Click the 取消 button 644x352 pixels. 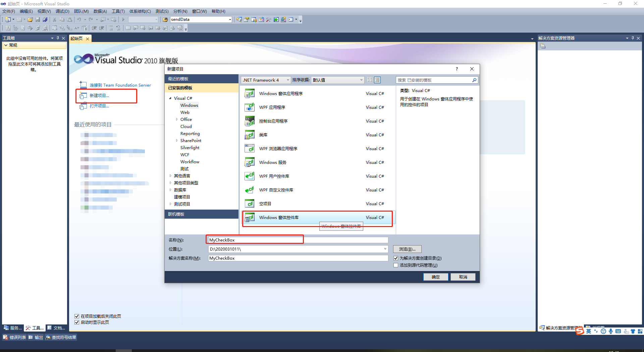click(x=463, y=277)
